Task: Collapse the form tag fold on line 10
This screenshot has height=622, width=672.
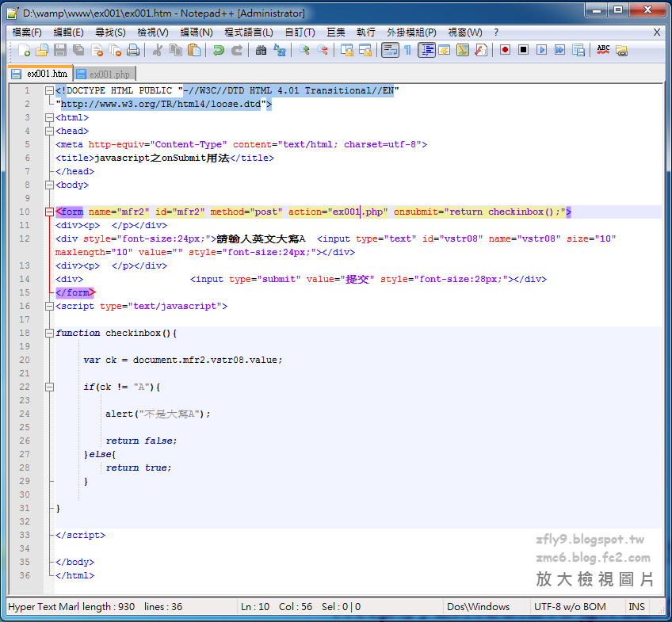Action: point(49,212)
